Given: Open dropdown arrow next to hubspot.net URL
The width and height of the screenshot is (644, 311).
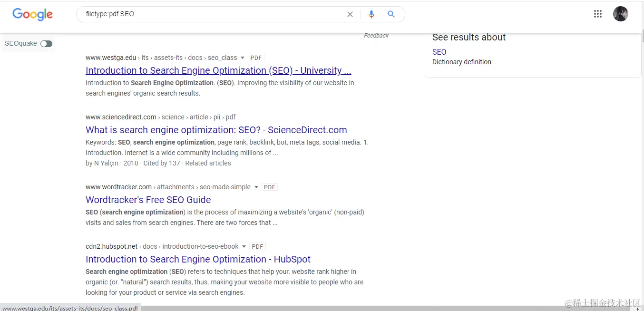Looking at the screenshot, I should coord(244,246).
